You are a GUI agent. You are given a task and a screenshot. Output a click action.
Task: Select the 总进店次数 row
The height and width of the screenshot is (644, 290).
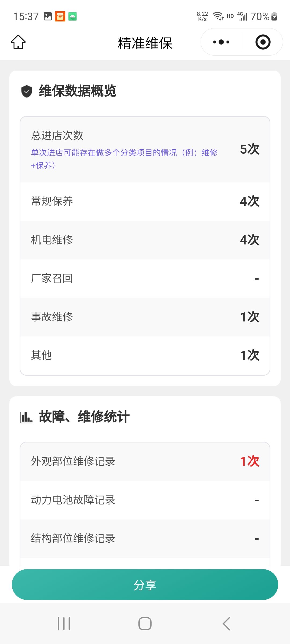(x=145, y=150)
